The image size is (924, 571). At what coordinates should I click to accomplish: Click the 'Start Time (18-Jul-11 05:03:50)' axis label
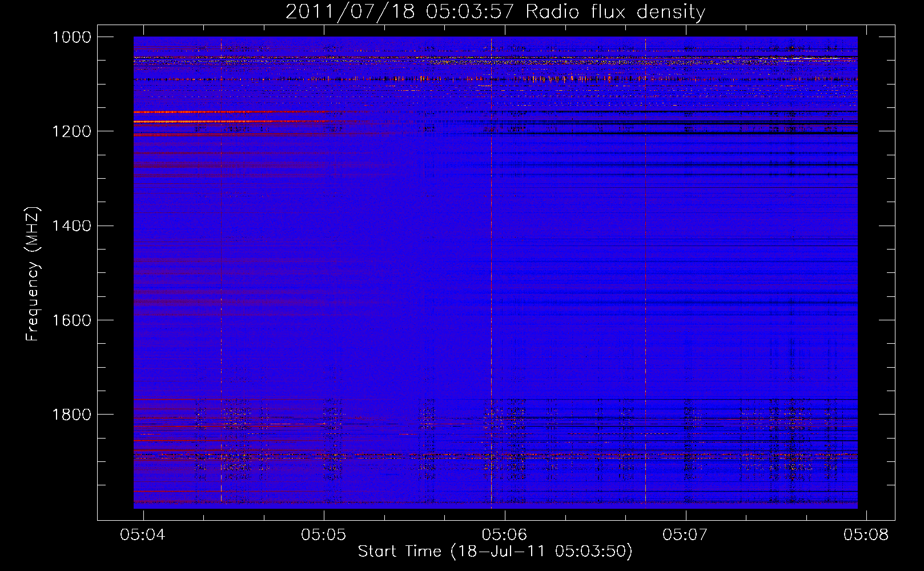tap(495, 551)
